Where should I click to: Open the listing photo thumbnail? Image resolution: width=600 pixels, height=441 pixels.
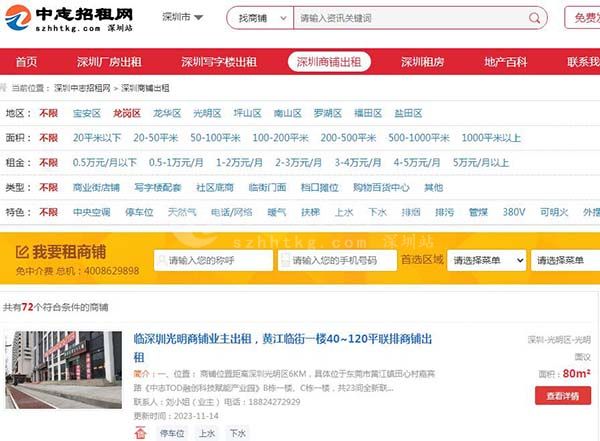(x=64, y=370)
